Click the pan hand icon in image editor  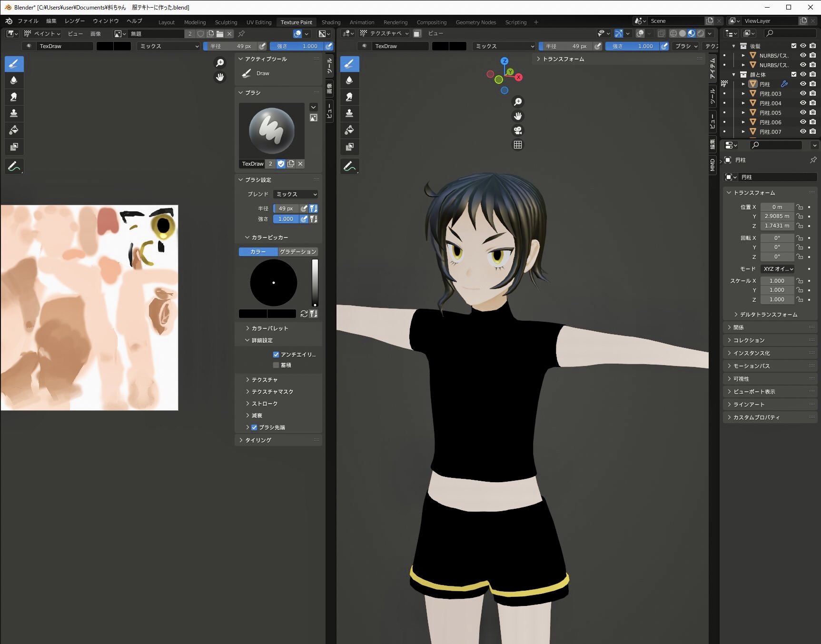[x=220, y=77]
